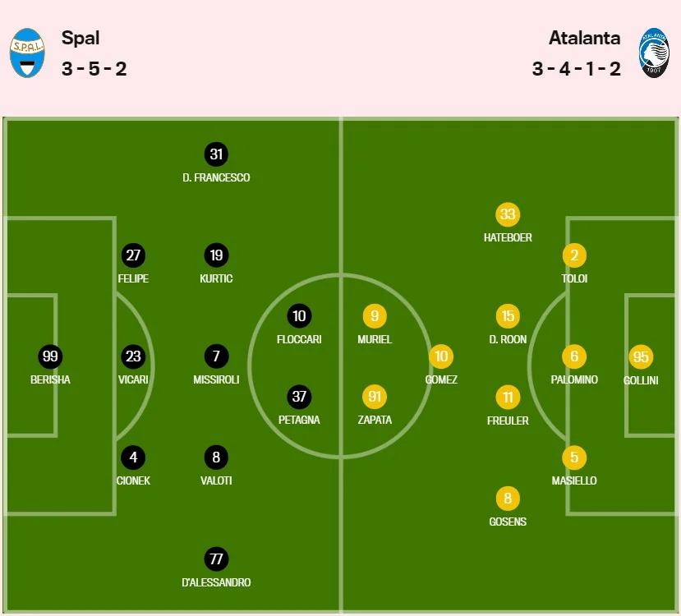Select Muriel's number 9 marker
This screenshot has width=681, height=616.
coord(375,316)
